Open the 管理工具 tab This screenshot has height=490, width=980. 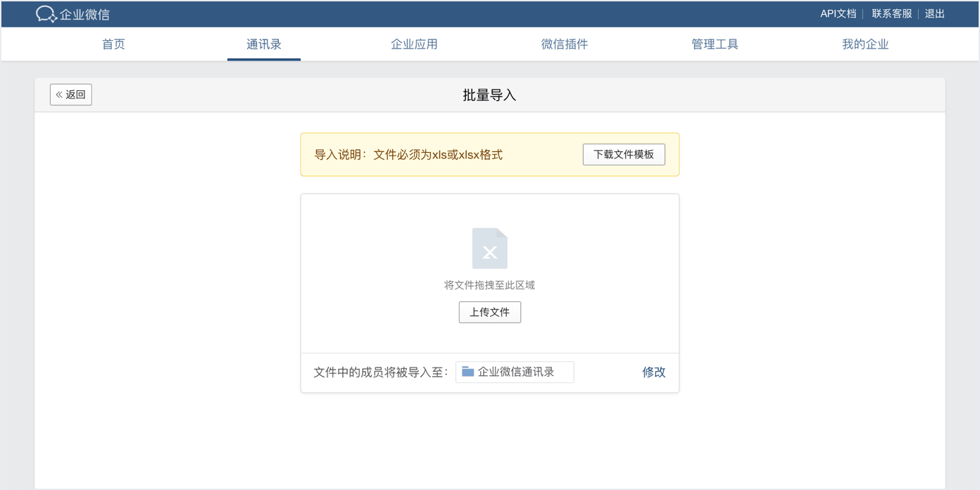(x=715, y=44)
